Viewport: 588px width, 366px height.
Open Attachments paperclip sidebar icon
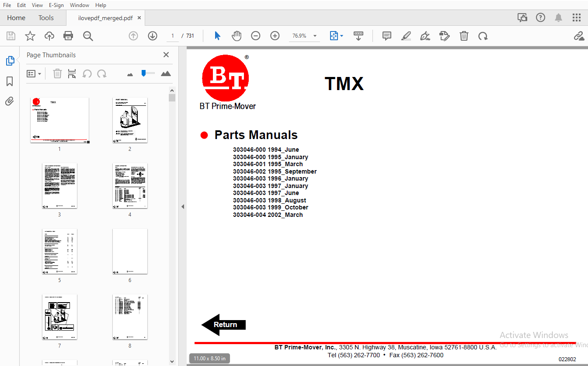(10, 101)
